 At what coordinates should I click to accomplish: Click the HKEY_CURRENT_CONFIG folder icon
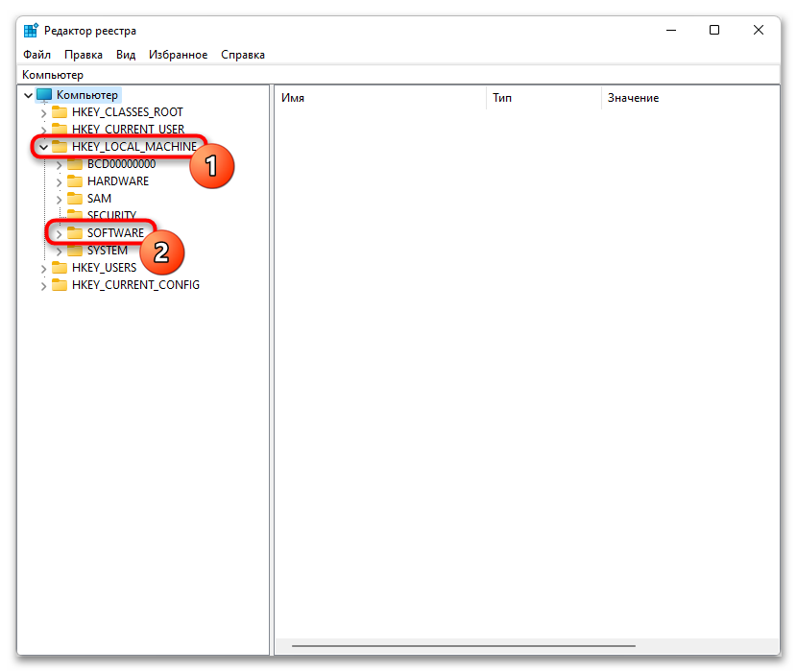point(60,285)
